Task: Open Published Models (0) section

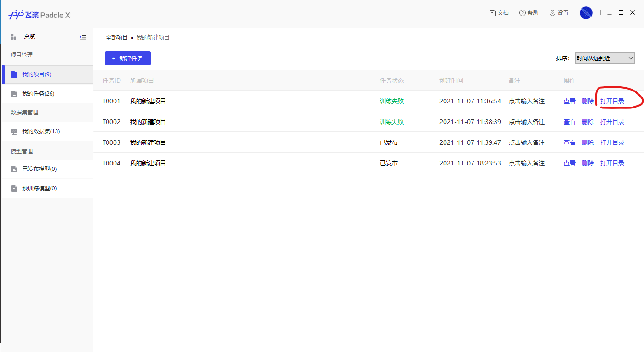Action: click(x=39, y=169)
